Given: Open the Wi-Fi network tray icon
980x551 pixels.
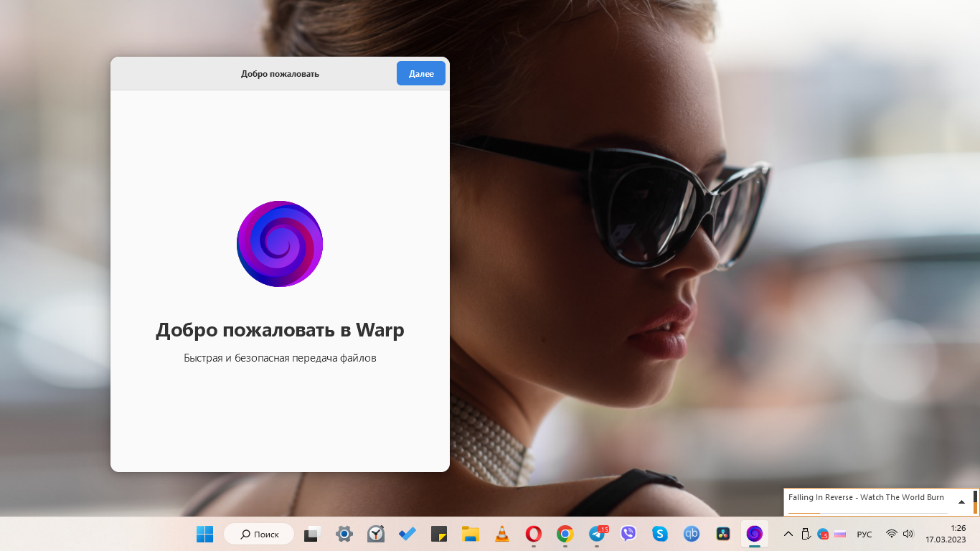Looking at the screenshot, I should click(892, 534).
